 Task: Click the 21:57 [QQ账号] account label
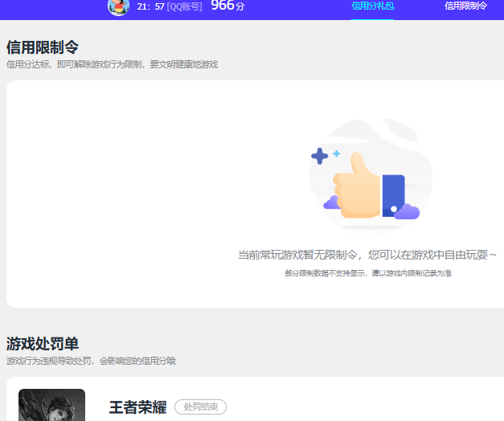(170, 6)
